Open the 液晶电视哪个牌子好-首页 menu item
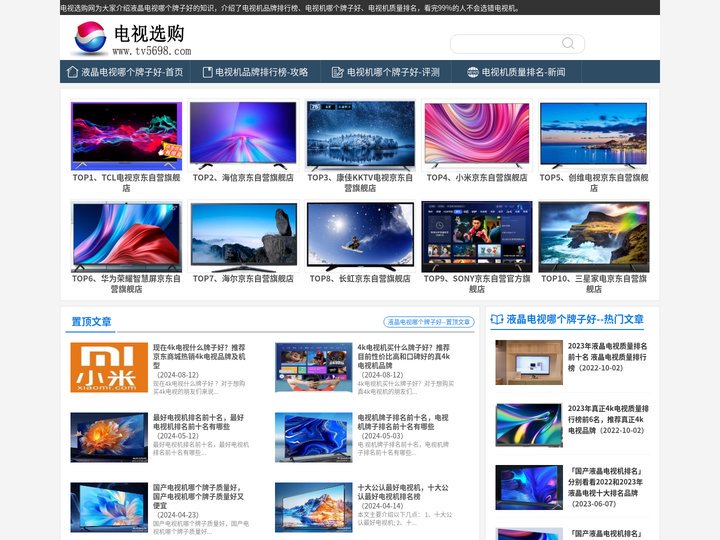The image size is (720, 540). point(125,72)
